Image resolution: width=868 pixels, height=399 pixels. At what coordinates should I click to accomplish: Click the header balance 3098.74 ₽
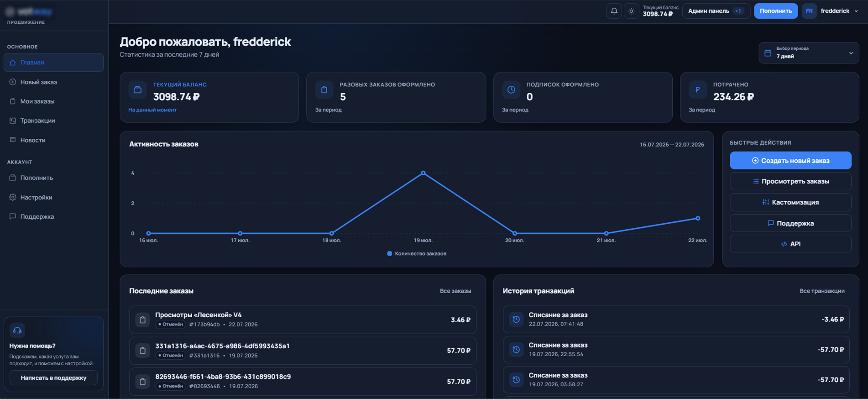(x=658, y=14)
